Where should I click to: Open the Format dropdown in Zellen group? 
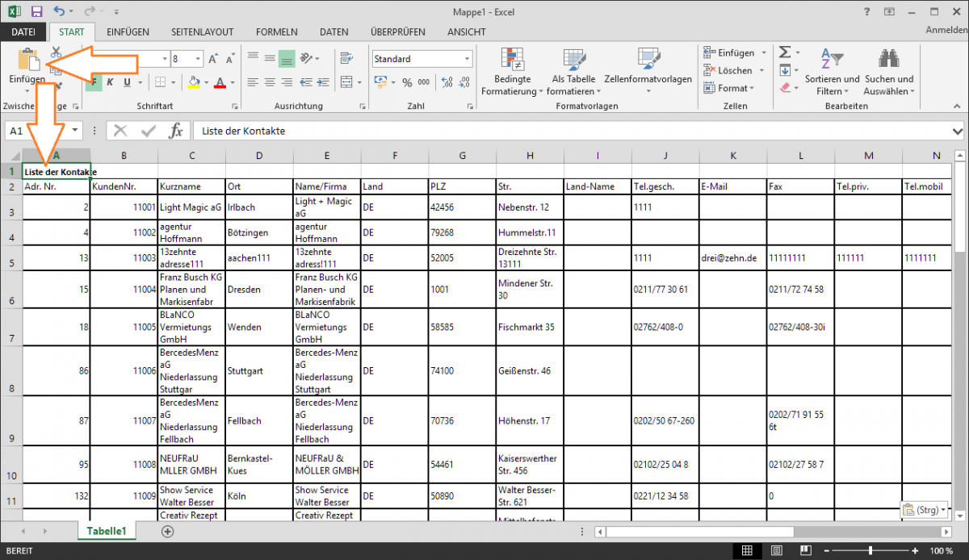(x=731, y=88)
